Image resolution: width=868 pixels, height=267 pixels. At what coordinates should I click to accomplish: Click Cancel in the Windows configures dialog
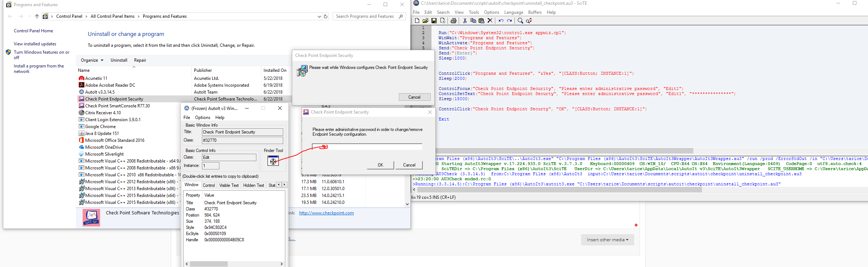[x=414, y=97]
